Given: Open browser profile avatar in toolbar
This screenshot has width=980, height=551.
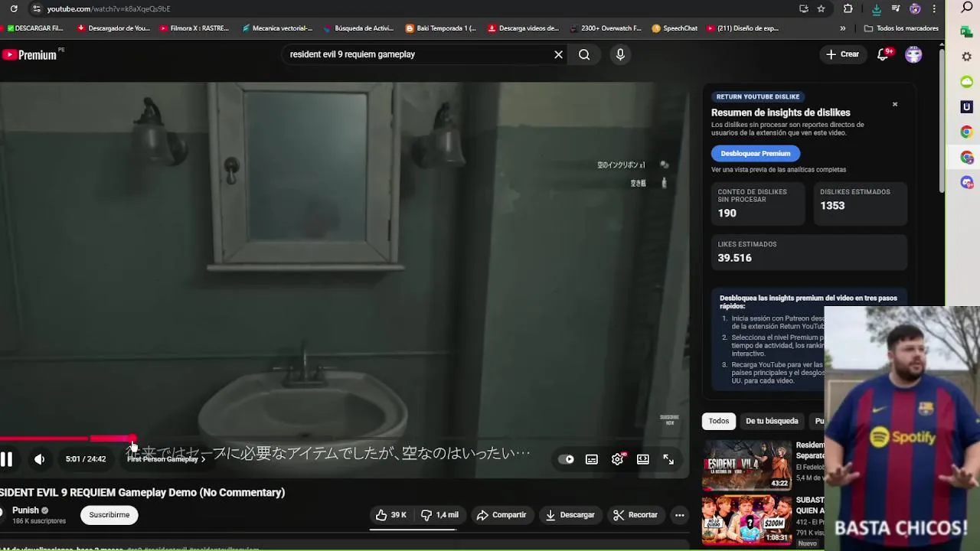Looking at the screenshot, I should tap(915, 8).
